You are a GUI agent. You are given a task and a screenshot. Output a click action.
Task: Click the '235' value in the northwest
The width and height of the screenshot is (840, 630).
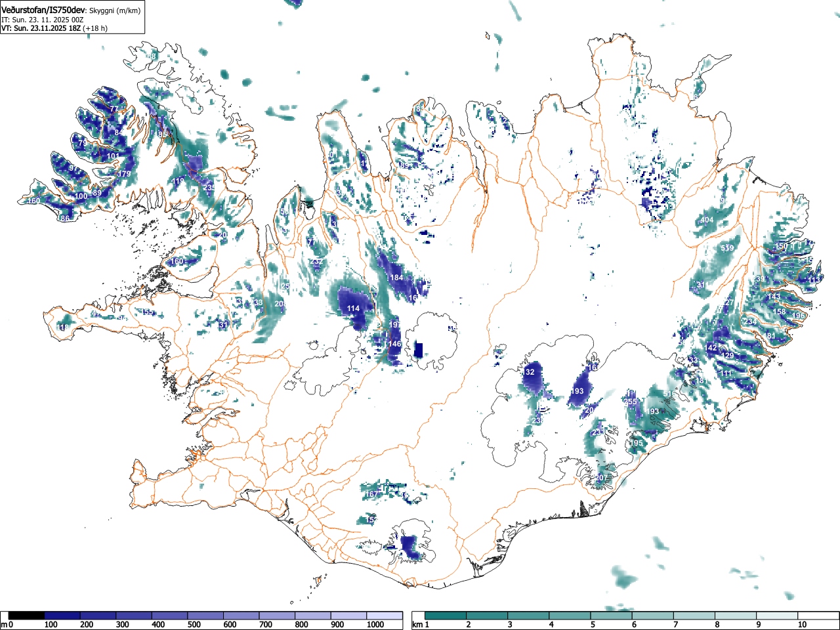click(209, 188)
